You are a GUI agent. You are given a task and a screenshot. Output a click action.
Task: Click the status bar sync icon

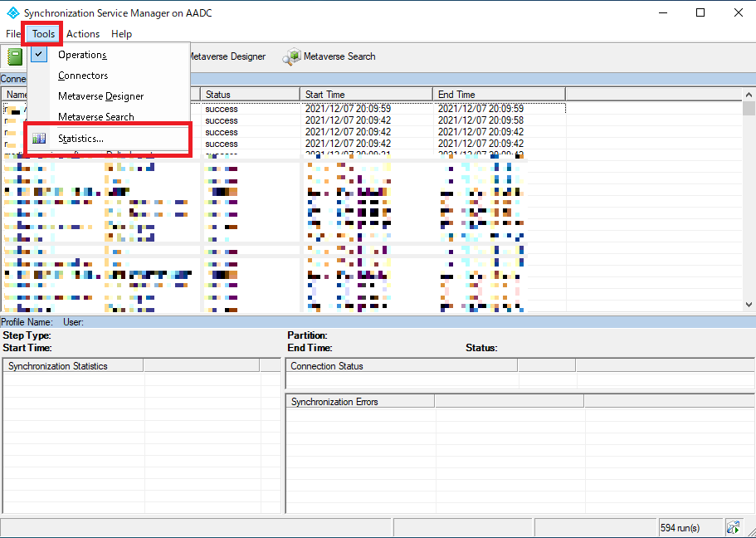point(734,528)
